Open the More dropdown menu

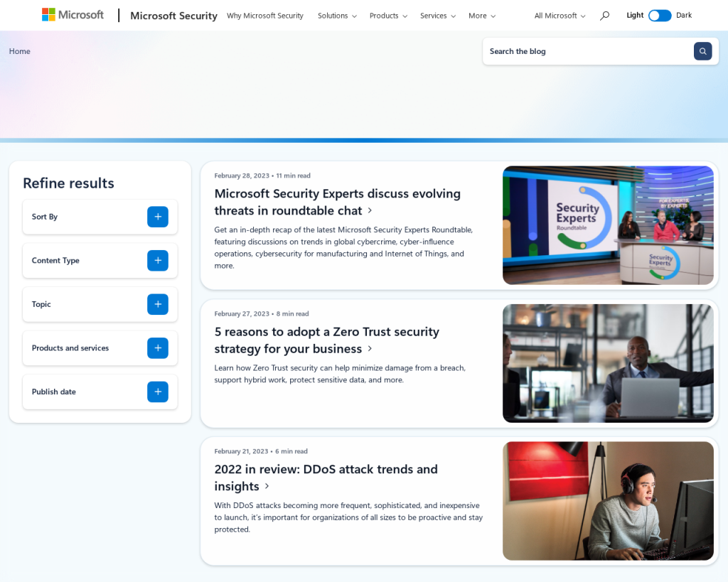[x=482, y=16]
